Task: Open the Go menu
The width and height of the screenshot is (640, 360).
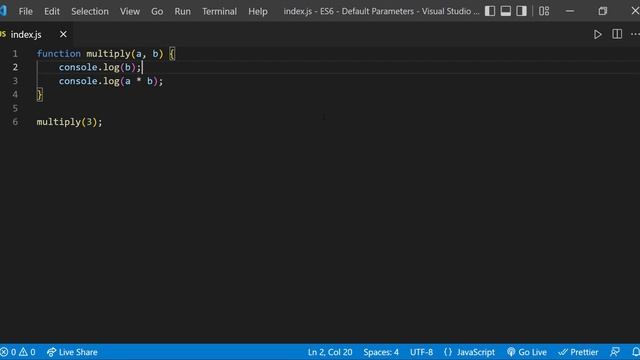Action: [157, 11]
